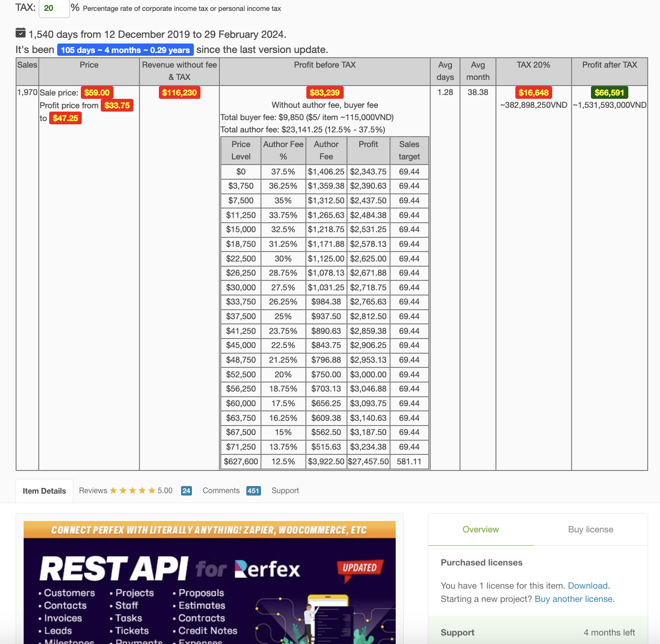Click the $47.25 profit price badge
660x644 pixels.
(65, 118)
